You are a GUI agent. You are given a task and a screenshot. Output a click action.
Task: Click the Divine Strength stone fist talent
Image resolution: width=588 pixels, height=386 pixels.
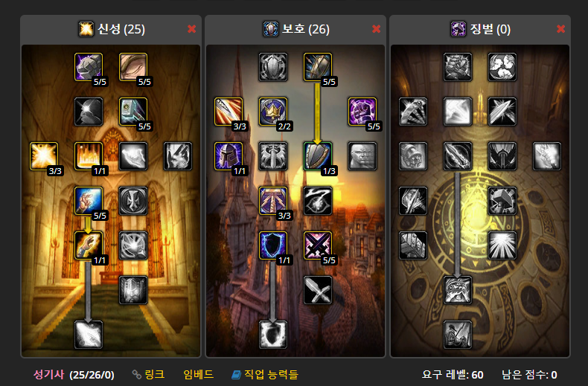[x=89, y=67]
